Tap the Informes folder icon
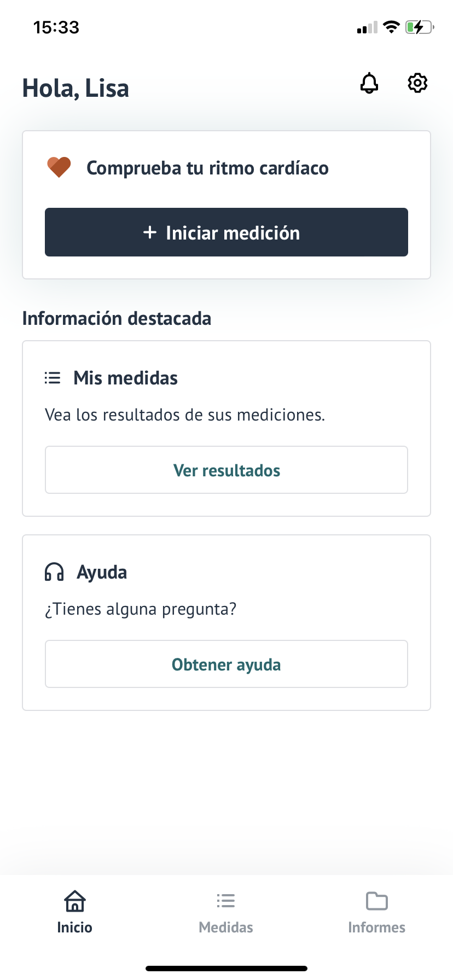The width and height of the screenshot is (453, 980). point(377,901)
